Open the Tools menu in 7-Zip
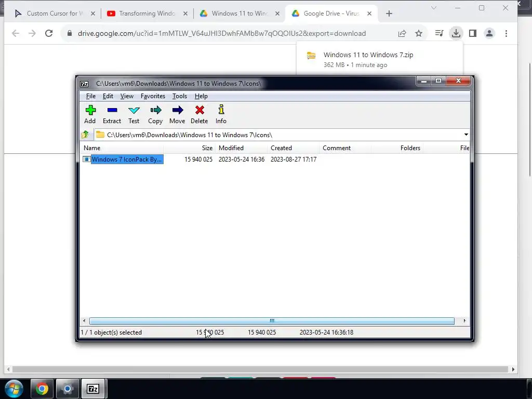Screen dimensions: 532x399 point(179,96)
